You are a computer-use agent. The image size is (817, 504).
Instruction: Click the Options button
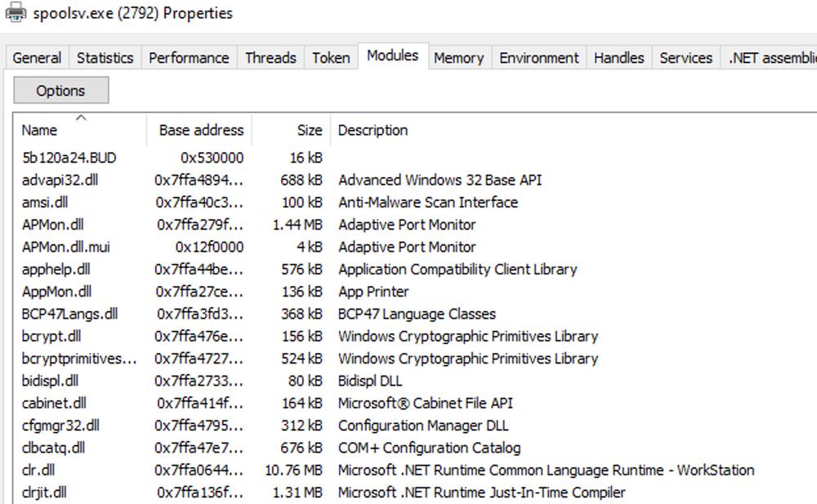[60, 91]
